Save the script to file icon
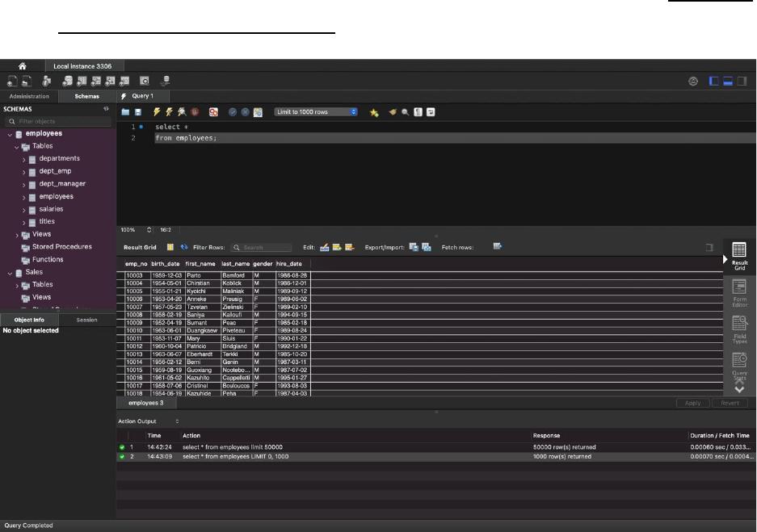 coord(138,112)
